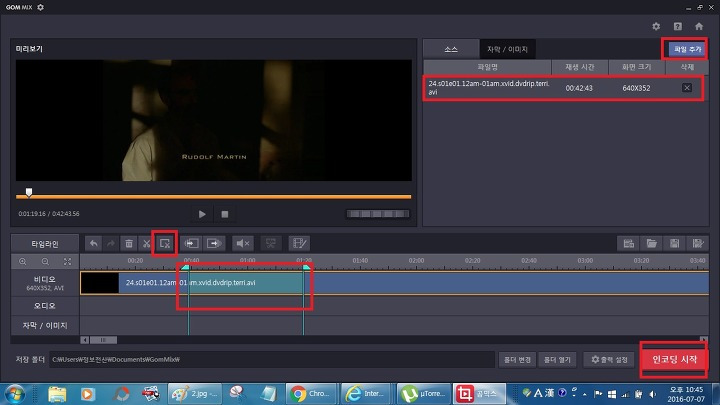Image resolution: width=720 pixels, height=405 pixels.
Task: Go to the home screen icon
Action: click(x=699, y=27)
